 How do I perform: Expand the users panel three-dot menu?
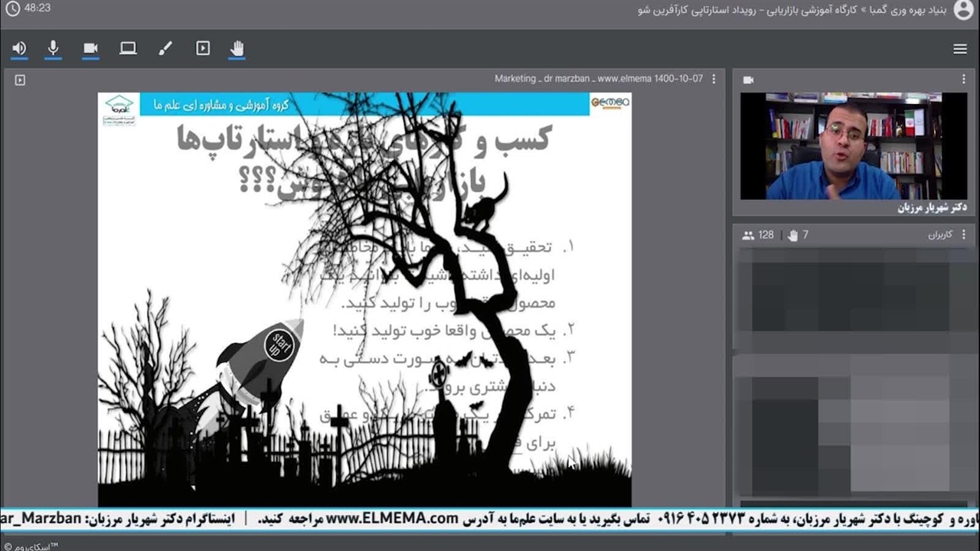pos(963,235)
